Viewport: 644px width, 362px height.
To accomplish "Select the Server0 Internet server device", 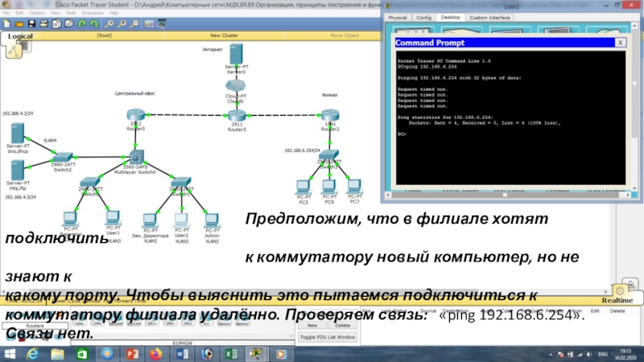I will (x=236, y=54).
